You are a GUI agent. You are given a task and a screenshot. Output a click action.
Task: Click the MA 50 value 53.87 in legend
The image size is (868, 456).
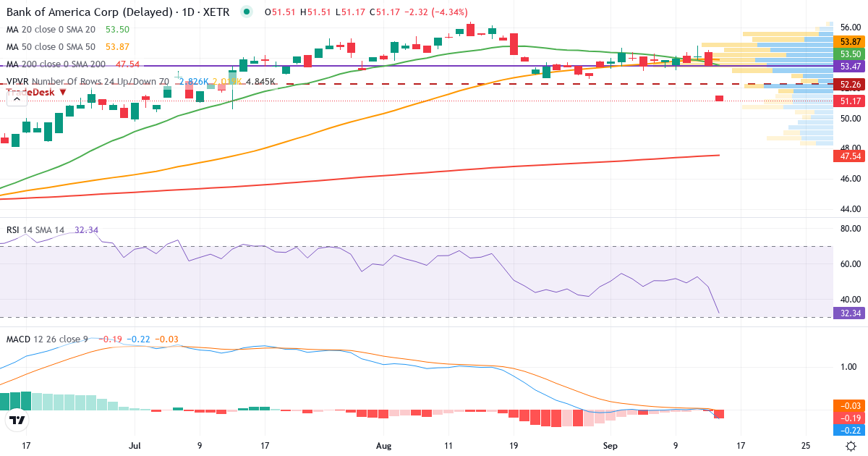117,47
